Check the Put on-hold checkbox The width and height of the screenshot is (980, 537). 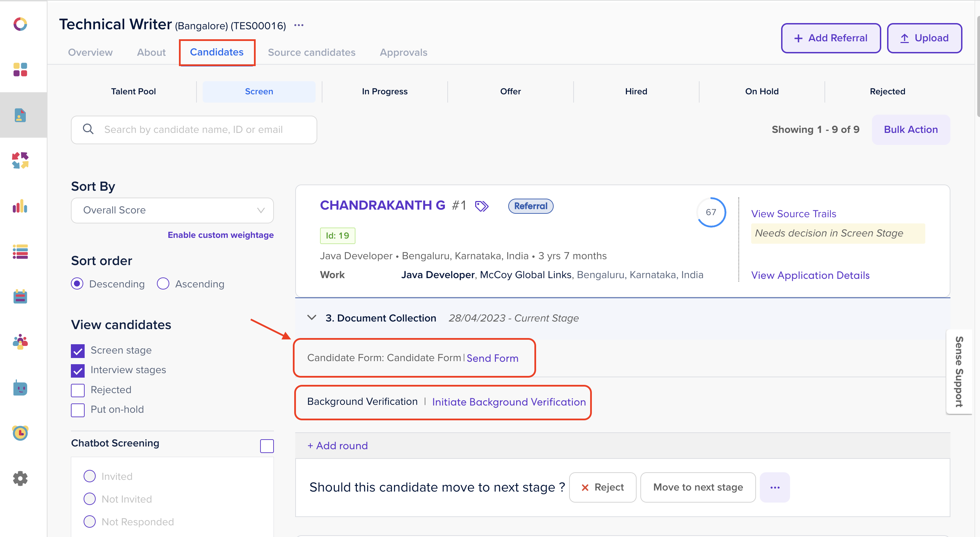[x=78, y=410]
